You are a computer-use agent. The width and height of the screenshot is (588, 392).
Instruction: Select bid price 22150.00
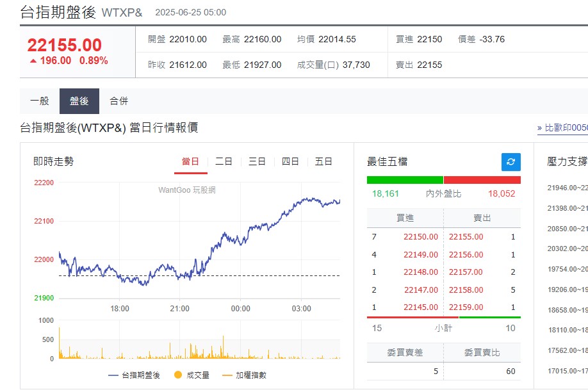tap(420, 237)
